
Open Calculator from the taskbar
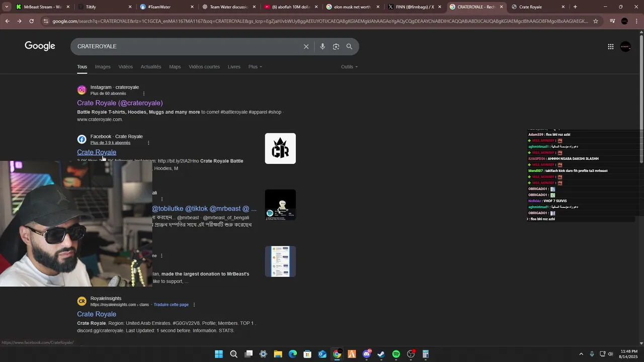(426, 354)
